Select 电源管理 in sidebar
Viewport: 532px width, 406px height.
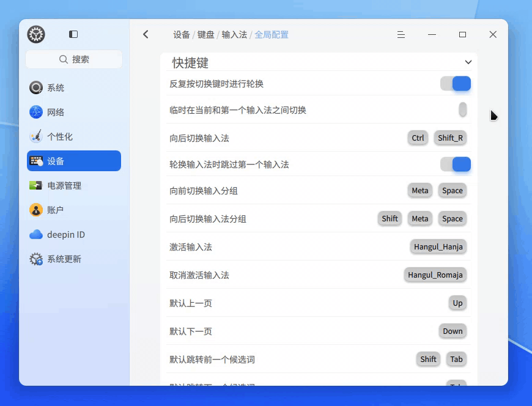74,185
